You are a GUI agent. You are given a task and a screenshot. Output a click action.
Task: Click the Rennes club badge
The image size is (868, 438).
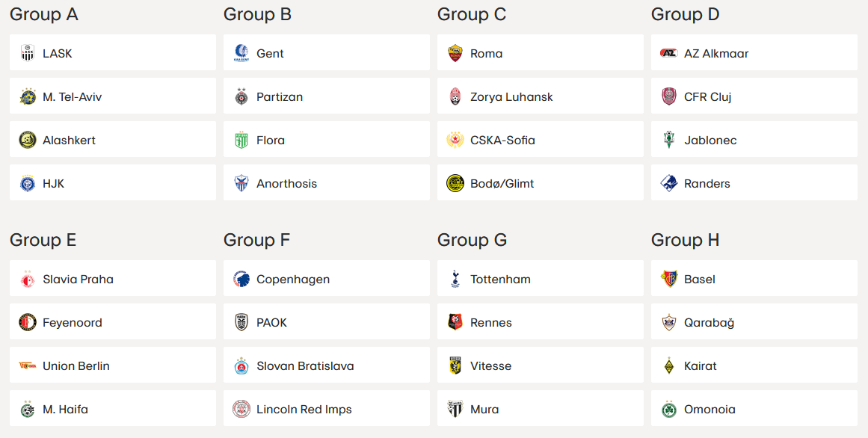point(455,322)
